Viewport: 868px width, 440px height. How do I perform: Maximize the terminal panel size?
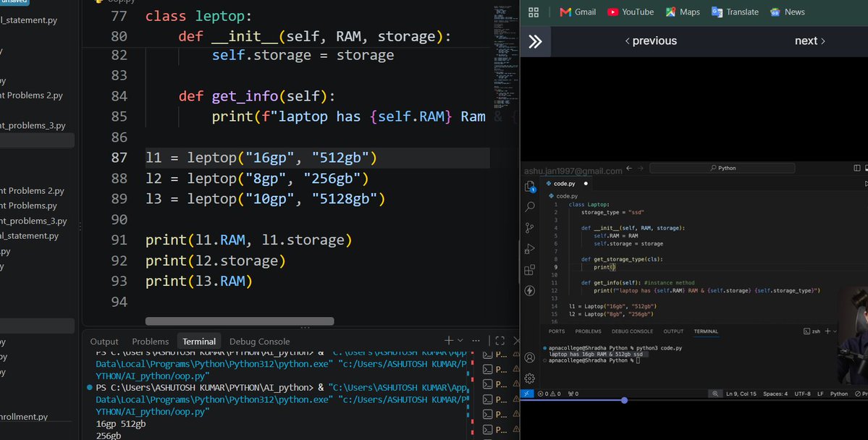click(500, 341)
